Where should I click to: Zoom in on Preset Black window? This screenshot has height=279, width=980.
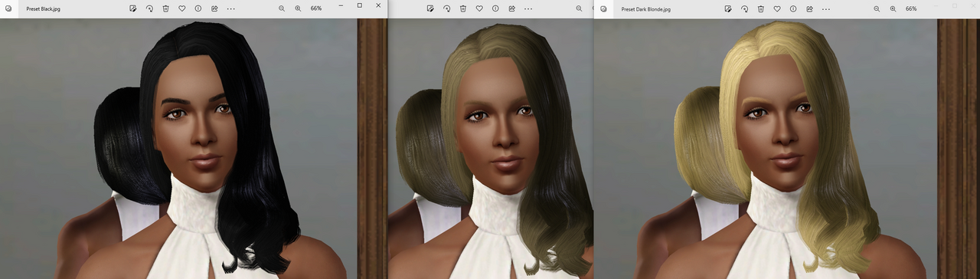(x=298, y=8)
